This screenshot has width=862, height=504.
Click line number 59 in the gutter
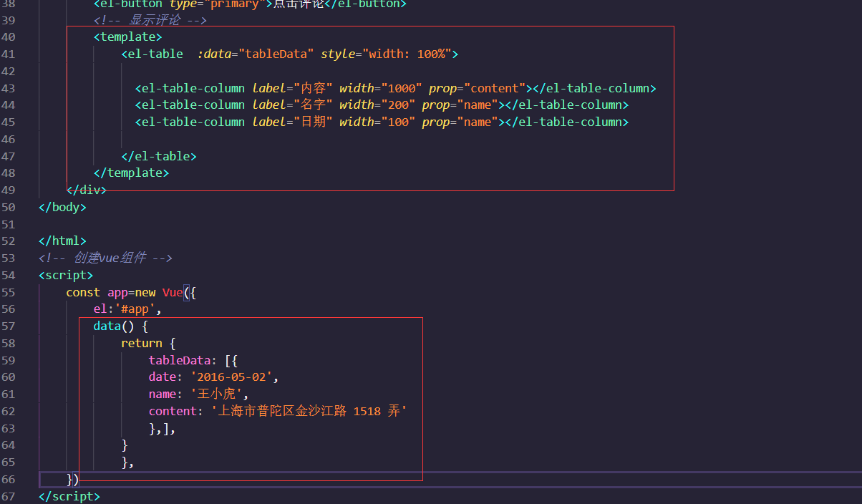tap(9, 360)
